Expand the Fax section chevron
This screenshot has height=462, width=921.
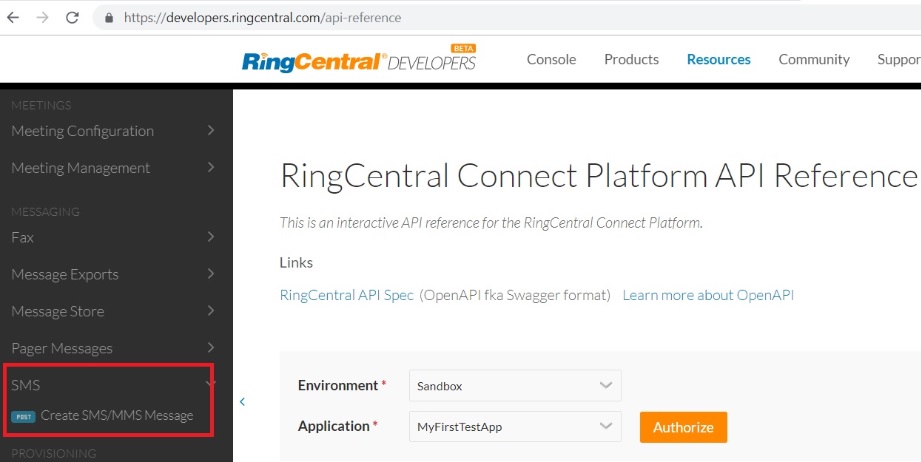coord(211,237)
